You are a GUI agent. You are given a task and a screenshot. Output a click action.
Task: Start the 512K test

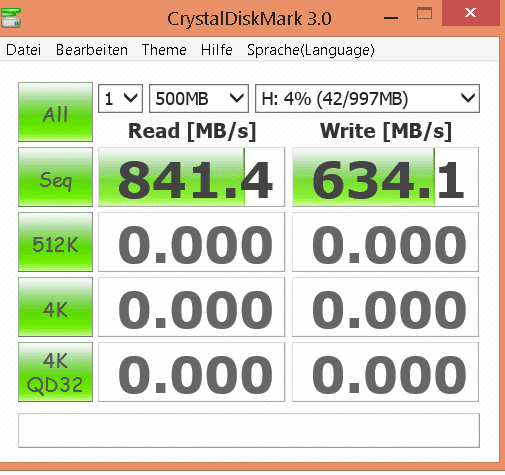pyautogui.click(x=55, y=242)
